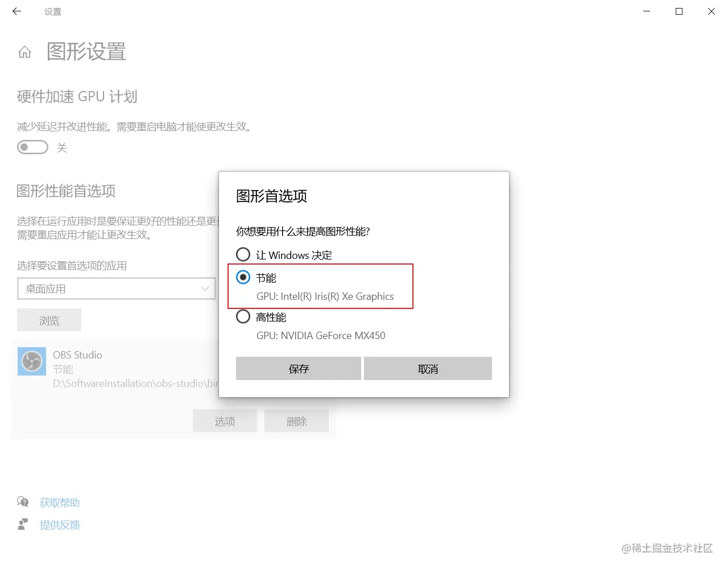
Task: Open the 获取帮助 link
Action: 60,502
